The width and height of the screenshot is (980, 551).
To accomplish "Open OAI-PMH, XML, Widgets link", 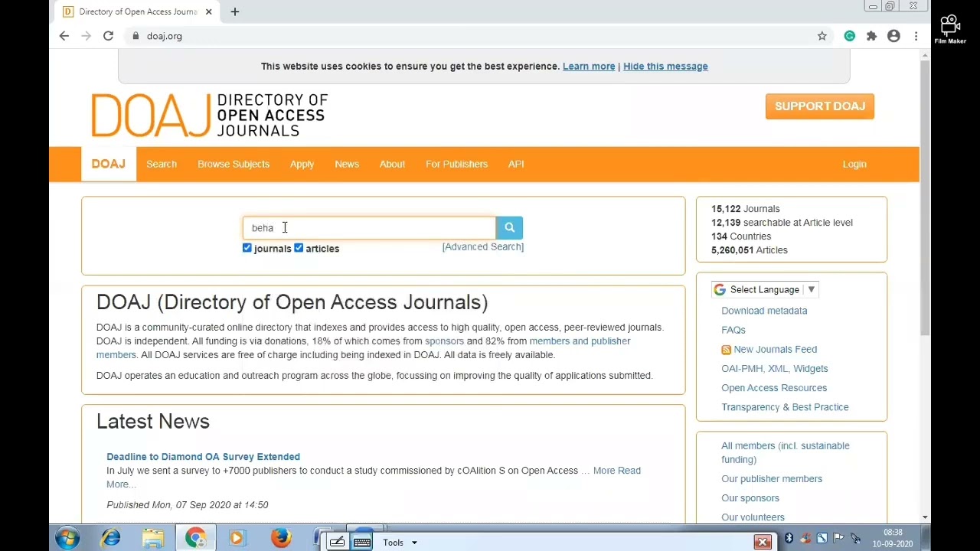I will [x=775, y=369].
